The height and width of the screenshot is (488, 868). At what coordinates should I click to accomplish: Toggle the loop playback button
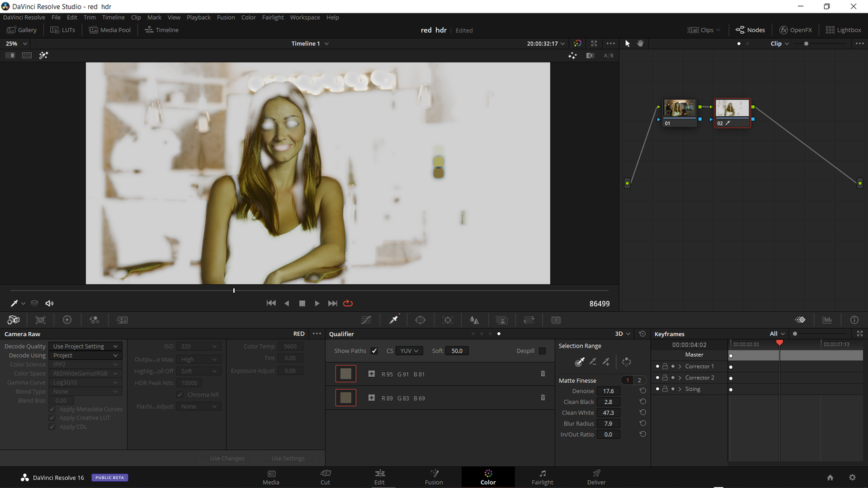[x=348, y=304]
